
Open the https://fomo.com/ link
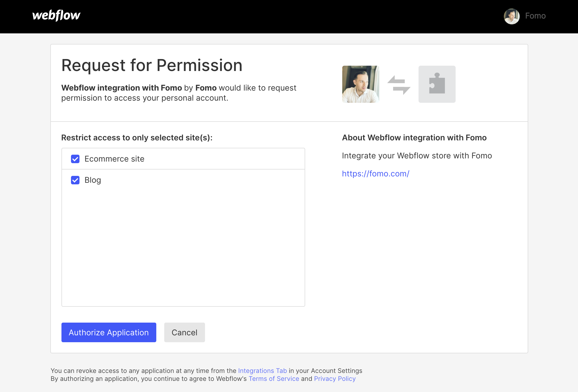[x=376, y=174]
